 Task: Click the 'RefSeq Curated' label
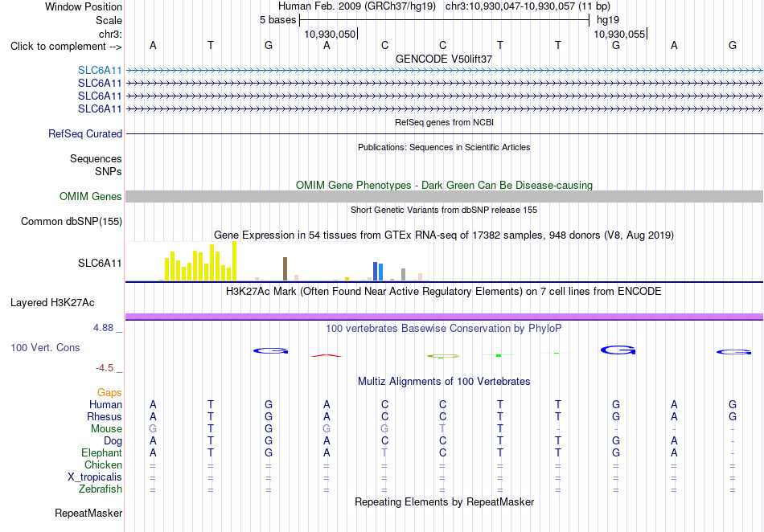point(84,134)
